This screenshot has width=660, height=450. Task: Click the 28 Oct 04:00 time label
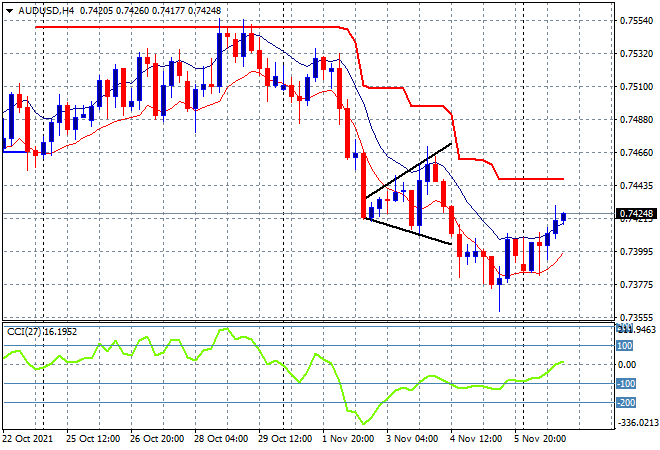221,439
